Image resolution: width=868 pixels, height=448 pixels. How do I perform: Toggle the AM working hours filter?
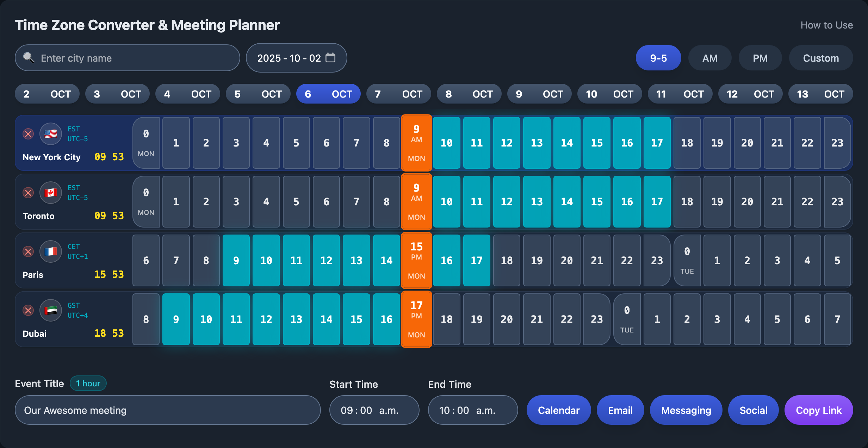709,57
